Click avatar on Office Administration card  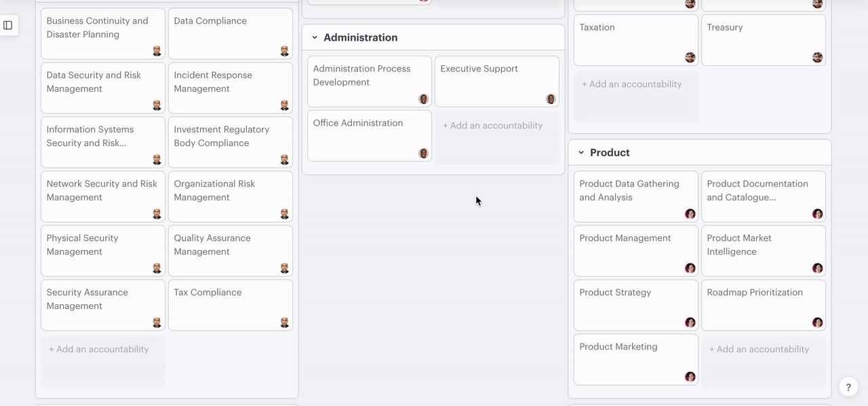pos(423,153)
